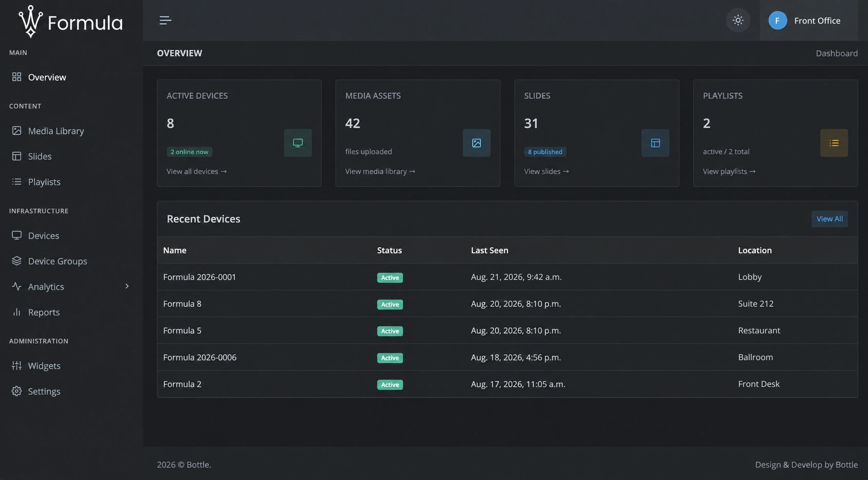Click the Playlists list icon in sidebar
The image size is (868, 480).
(16, 182)
